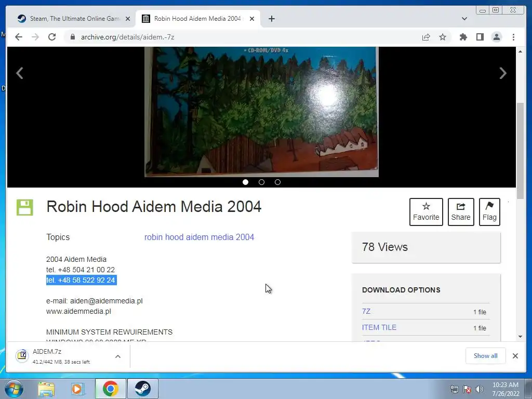Screen dimensions: 532x399
Task: Open the Chrome side panel icon
Action: point(480,37)
